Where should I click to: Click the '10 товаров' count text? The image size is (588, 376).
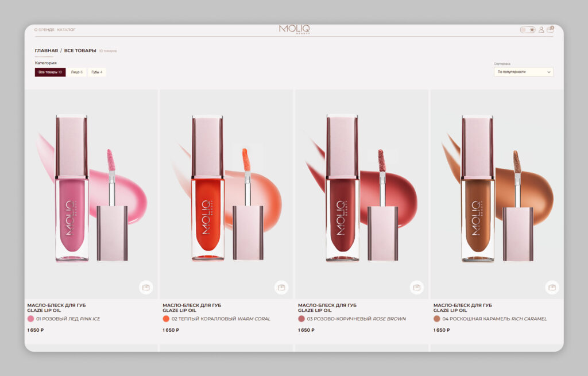coord(108,51)
